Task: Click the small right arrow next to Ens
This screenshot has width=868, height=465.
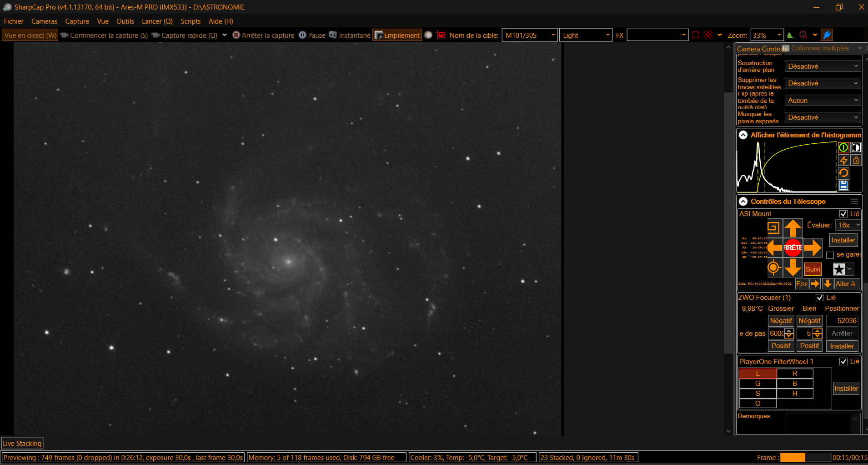Action: (815, 284)
